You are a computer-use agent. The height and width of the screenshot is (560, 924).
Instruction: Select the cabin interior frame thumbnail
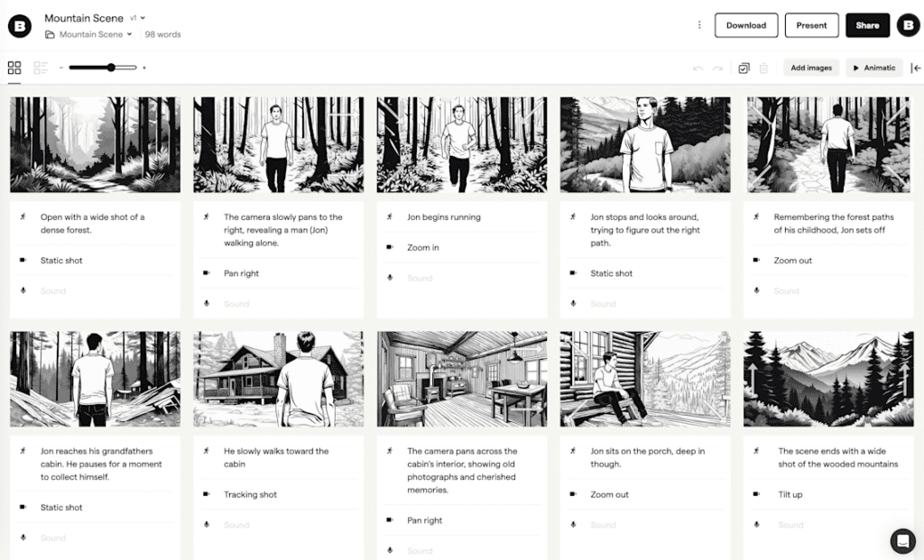(460, 379)
